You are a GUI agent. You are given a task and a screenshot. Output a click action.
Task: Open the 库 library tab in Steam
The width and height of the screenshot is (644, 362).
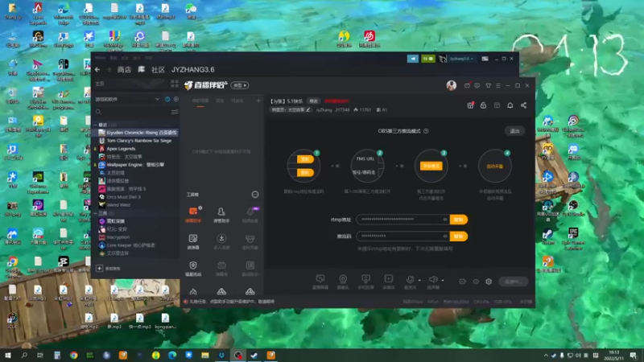141,70
